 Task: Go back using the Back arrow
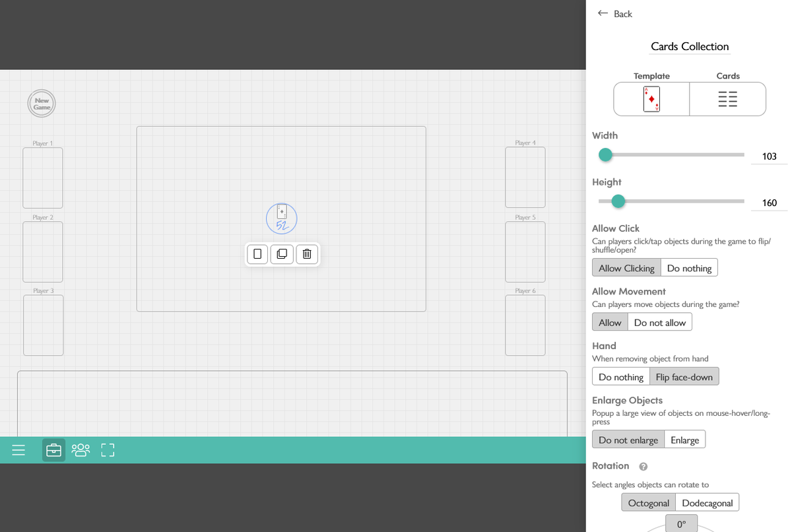603,13
